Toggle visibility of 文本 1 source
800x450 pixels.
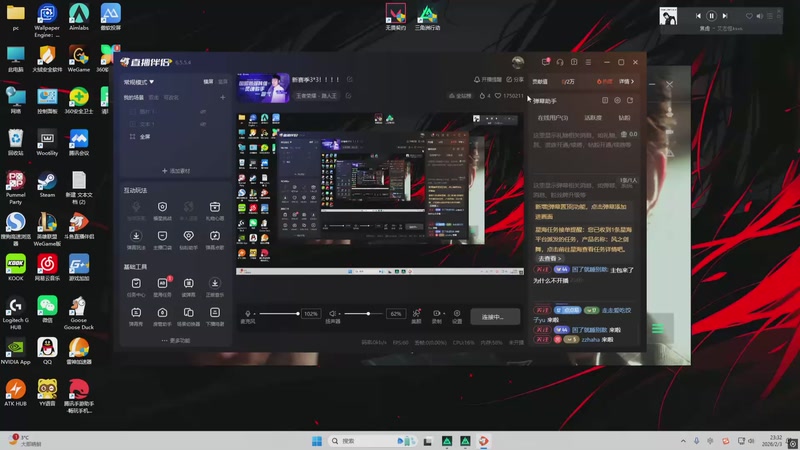[203, 124]
